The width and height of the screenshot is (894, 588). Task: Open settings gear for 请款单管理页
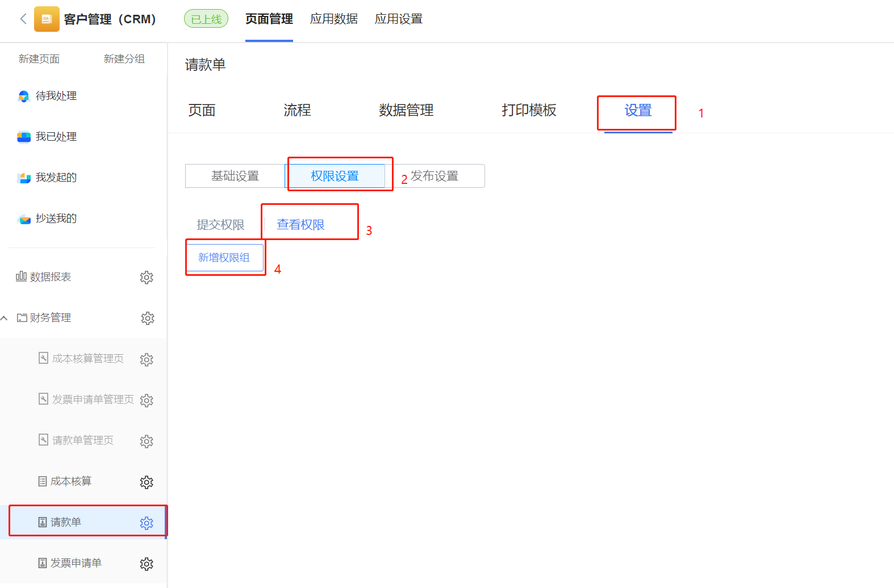[147, 441]
